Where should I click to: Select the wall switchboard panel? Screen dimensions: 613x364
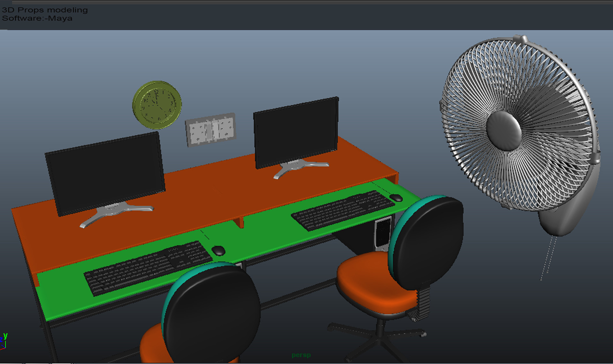pos(211,130)
